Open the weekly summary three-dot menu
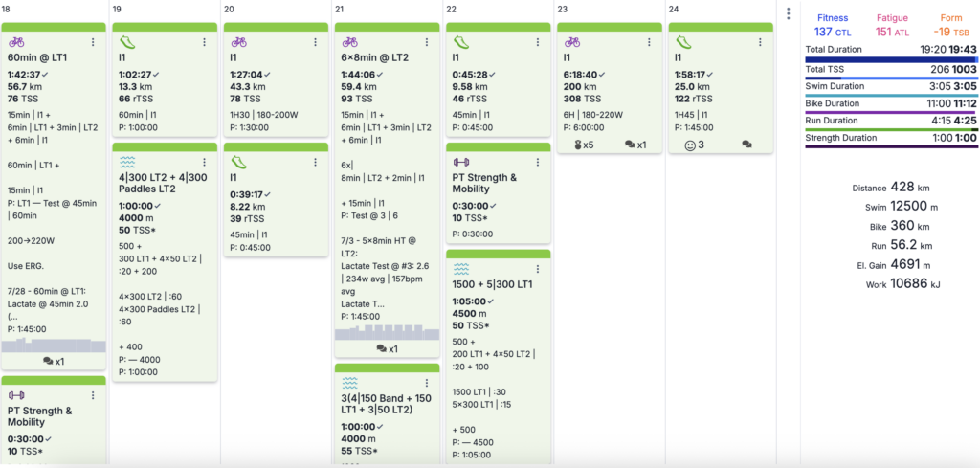Image resolution: width=980 pixels, height=468 pixels. pyautogui.click(x=788, y=14)
